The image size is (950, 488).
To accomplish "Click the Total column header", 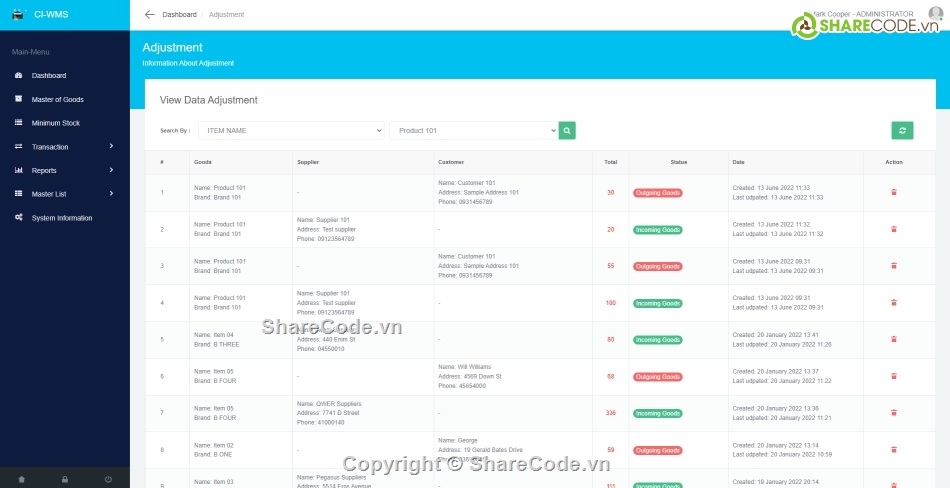I will pos(610,162).
